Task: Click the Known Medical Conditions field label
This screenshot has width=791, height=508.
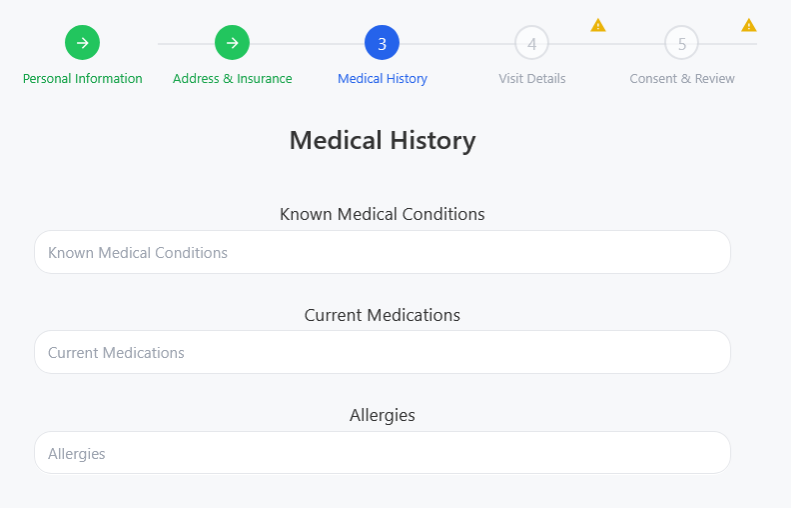Action: click(382, 214)
